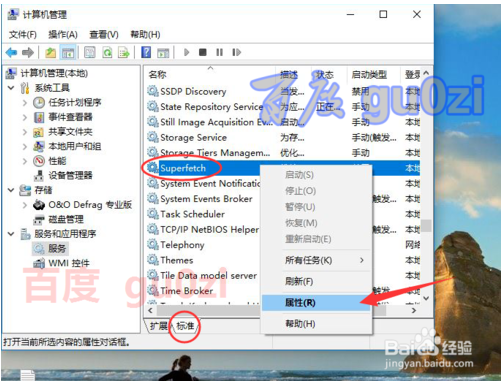
Task: Open the 查看(V) menu
Action: [104, 34]
